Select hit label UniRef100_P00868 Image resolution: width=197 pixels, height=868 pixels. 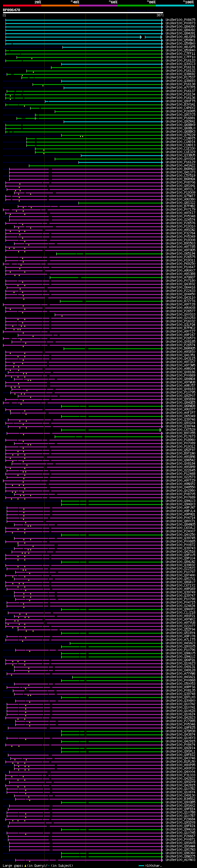(x=180, y=680)
